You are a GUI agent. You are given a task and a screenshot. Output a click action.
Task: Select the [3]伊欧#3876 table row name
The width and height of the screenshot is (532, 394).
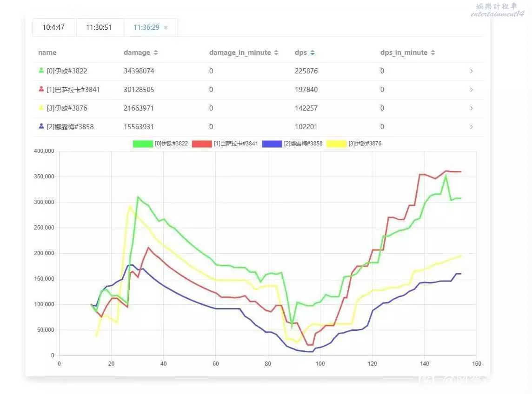pyautogui.click(x=67, y=108)
